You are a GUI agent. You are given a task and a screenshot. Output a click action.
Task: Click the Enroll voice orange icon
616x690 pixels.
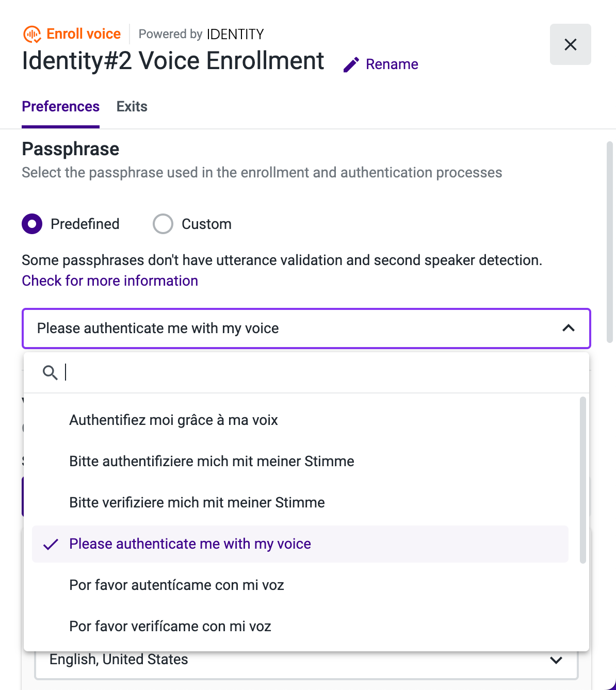(31, 34)
